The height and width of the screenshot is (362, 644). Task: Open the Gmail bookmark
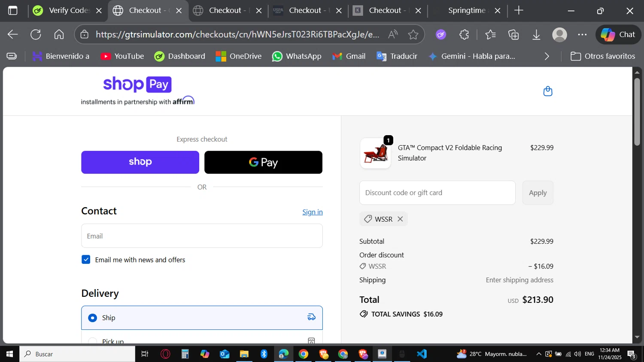pos(349,56)
